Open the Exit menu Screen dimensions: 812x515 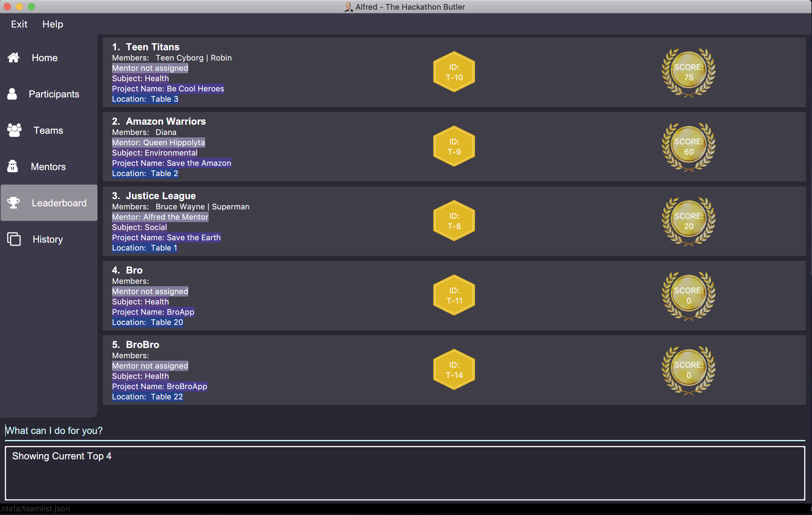pos(19,24)
